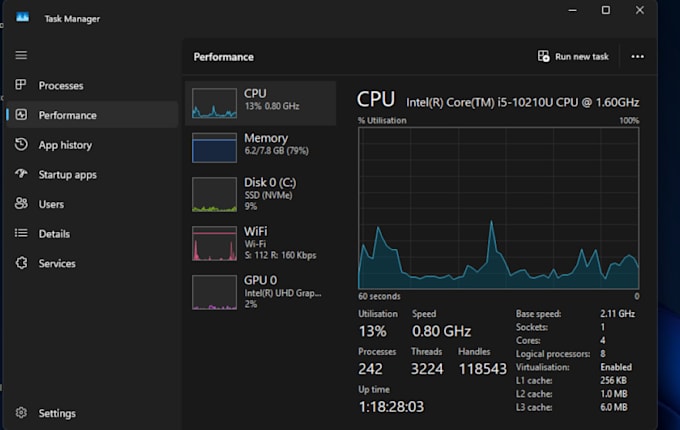
Task: Maximize the Task Manager window
Action: (x=605, y=10)
